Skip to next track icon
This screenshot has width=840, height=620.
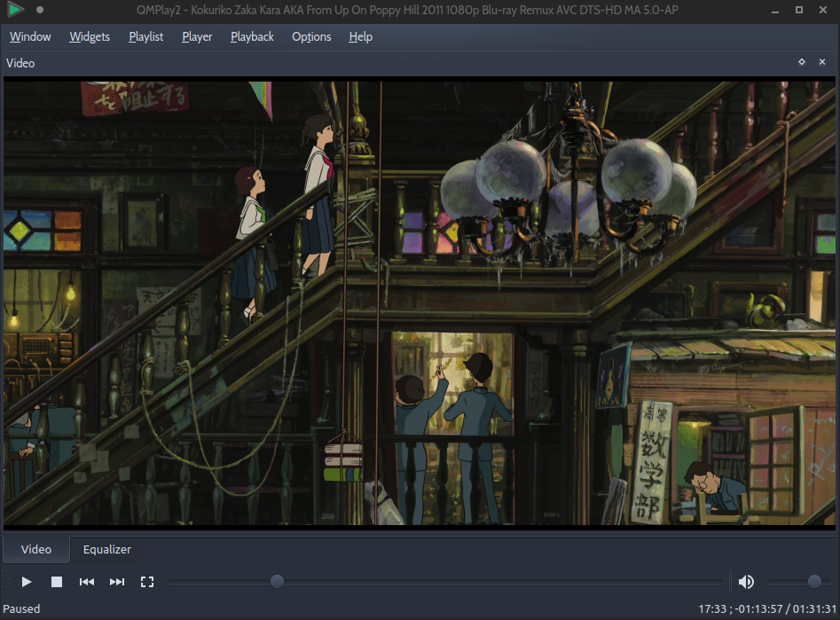(116, 581)
